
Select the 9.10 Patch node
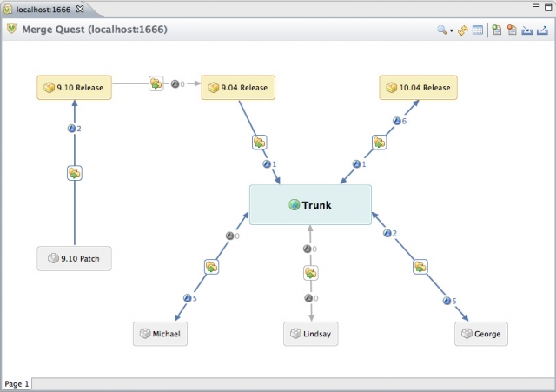coord(75,258)
